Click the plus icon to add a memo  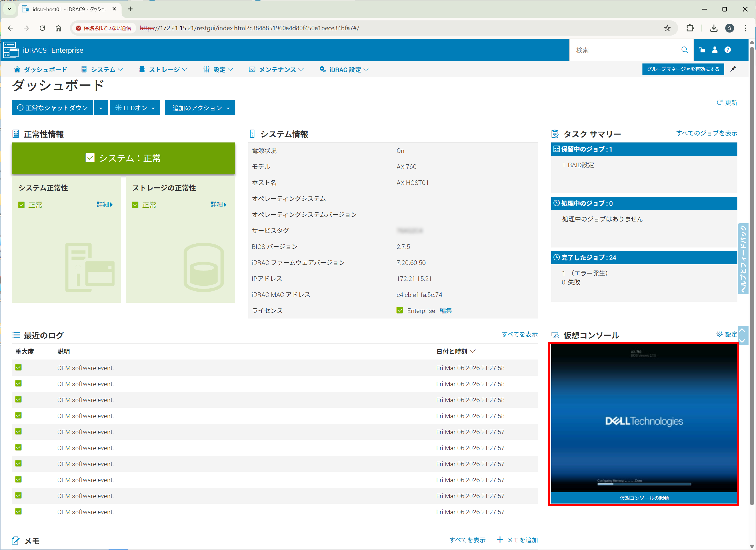500,540
